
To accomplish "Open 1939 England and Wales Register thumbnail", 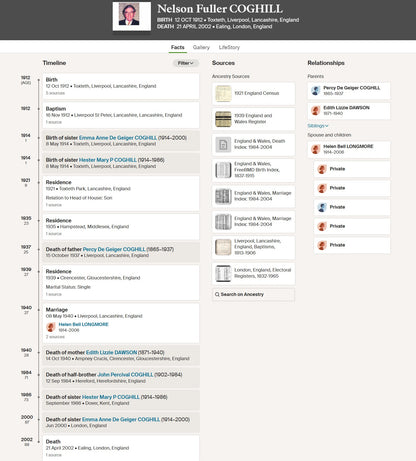I will pos(223,119).
